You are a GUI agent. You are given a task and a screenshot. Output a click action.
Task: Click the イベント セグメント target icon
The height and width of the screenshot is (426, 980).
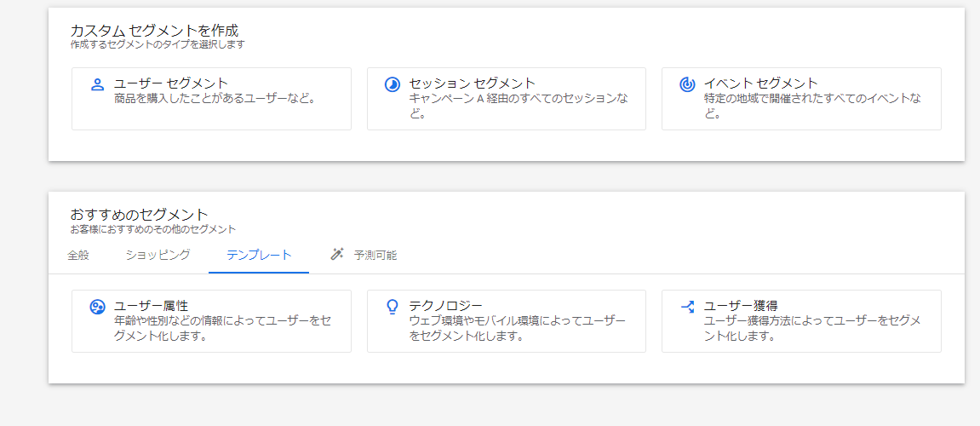point(687,84)
